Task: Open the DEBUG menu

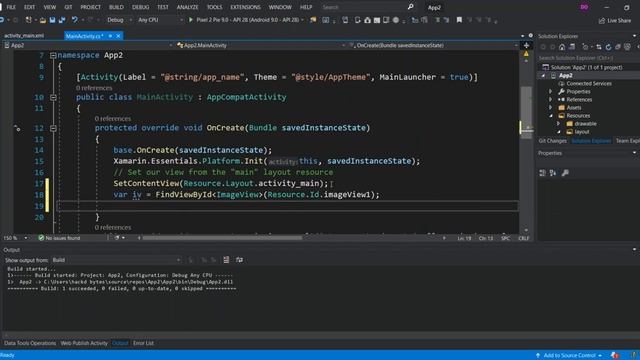Action: pos(140,7)
